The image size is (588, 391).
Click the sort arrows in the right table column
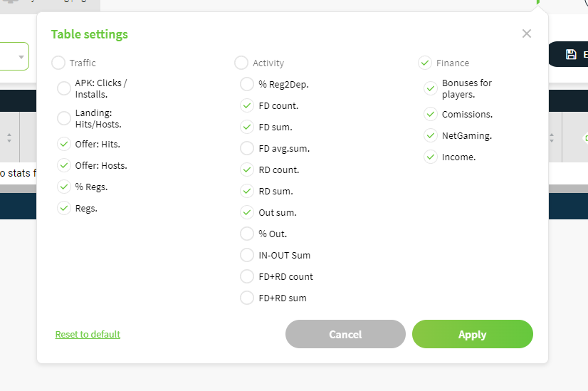(x=551, y=137)
